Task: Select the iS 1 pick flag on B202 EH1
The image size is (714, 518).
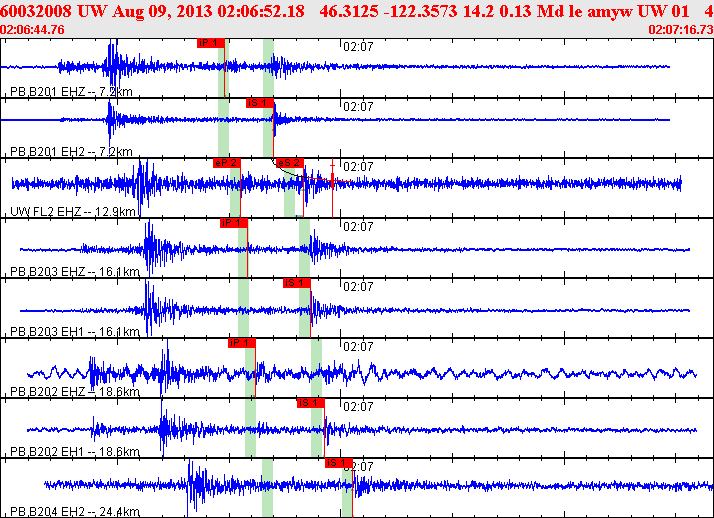Action: point(311,403)
